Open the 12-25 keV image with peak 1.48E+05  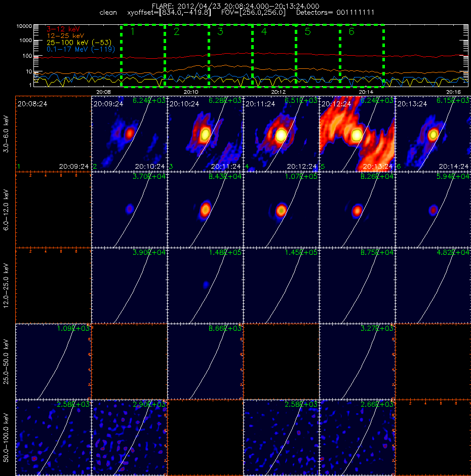(205, 286)
